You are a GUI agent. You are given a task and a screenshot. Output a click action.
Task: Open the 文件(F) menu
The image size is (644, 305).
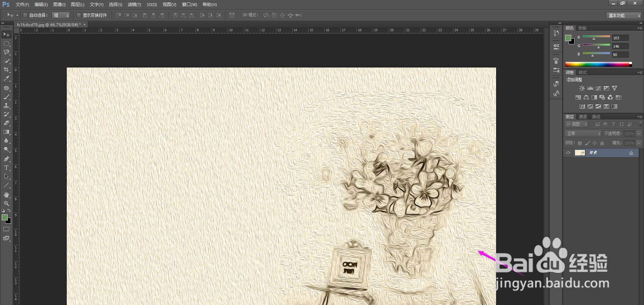click(22, 5)
